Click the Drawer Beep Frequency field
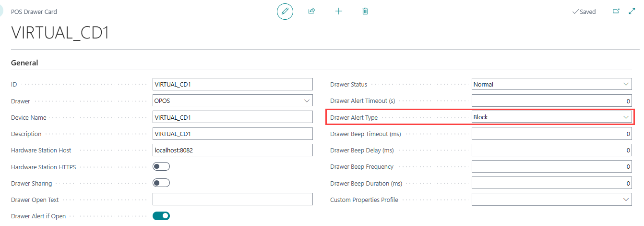644x226 pixels. tap(551, 166)
